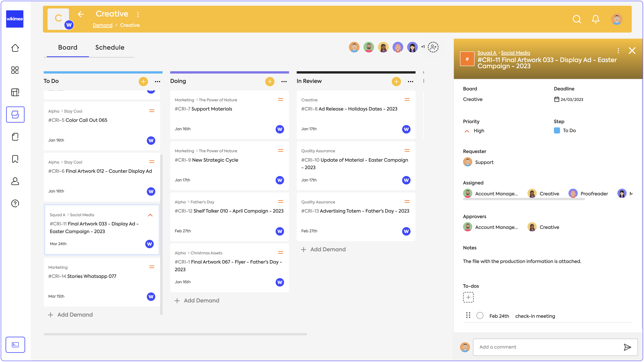The height and width of the screenshot is (362, 644).
Task: Select the Board tab
Action: pos(67,48)
